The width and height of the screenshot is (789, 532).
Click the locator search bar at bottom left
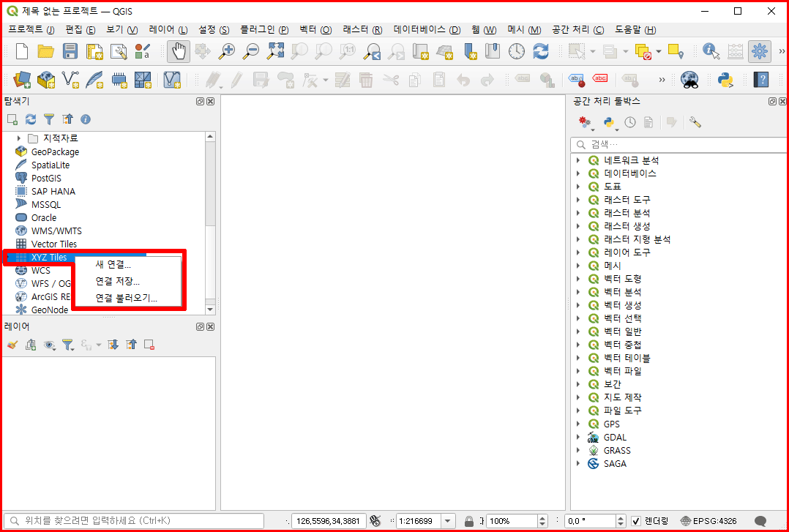(x=134, y=521)
